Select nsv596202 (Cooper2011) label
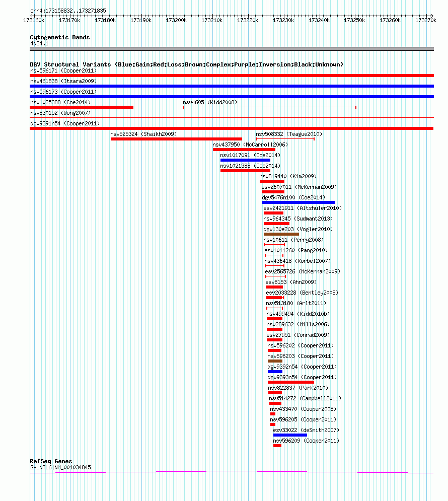 301,345
